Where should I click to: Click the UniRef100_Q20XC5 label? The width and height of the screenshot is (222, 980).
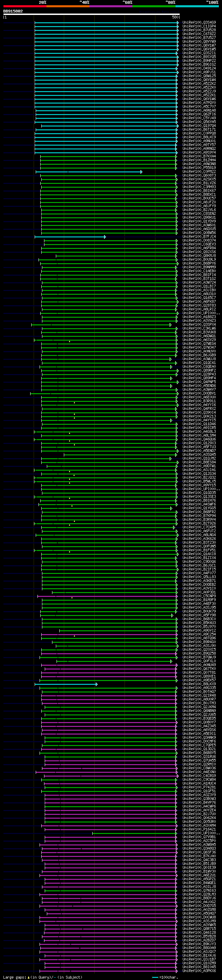[199, 650]
